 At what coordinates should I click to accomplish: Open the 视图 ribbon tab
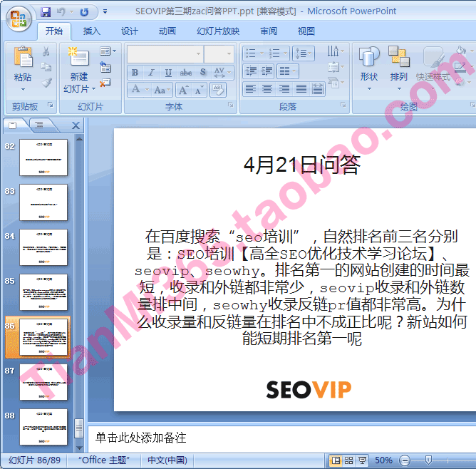306,31
